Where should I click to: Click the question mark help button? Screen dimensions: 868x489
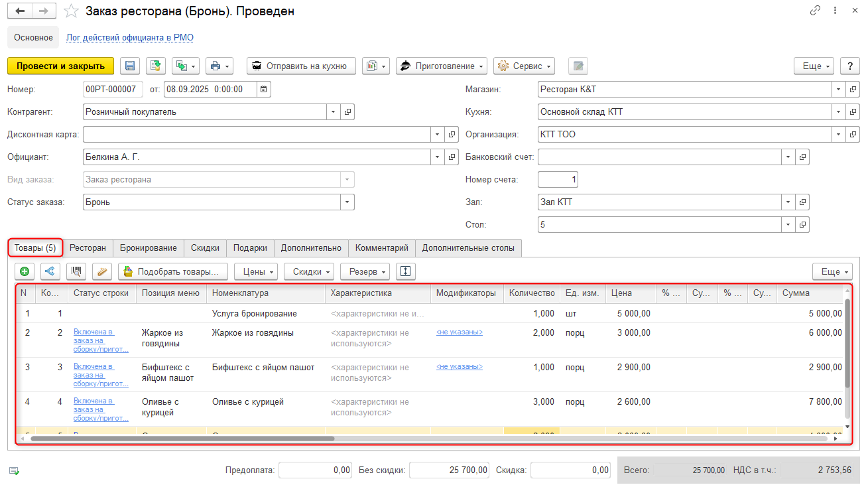[x=850, y=66]
